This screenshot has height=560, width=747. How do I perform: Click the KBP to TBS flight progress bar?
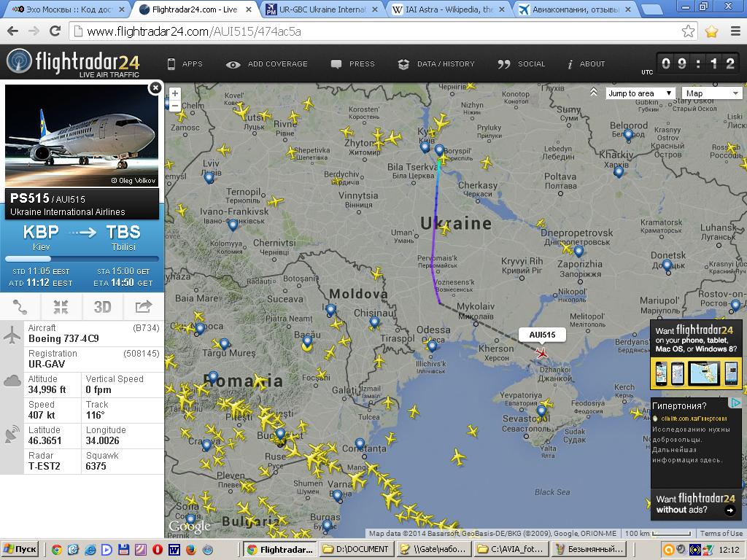pos(82,258)
